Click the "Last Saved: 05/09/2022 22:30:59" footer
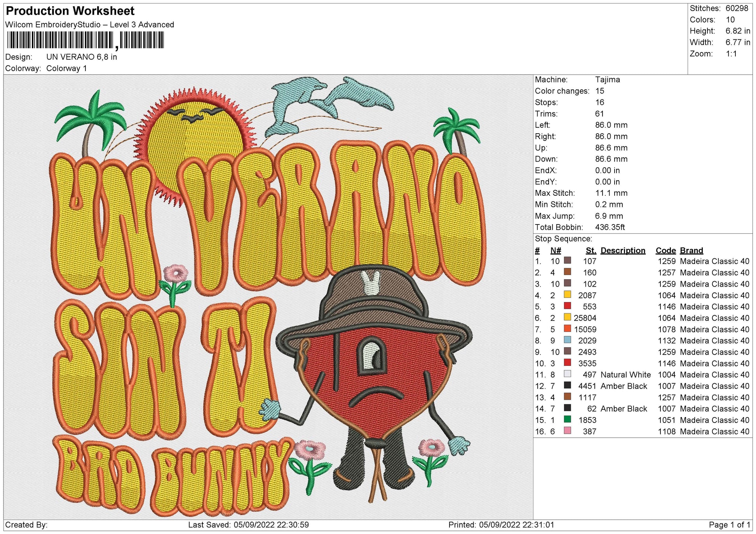The width and height of the screenshot is (756, 534). (x=249, y=525)
